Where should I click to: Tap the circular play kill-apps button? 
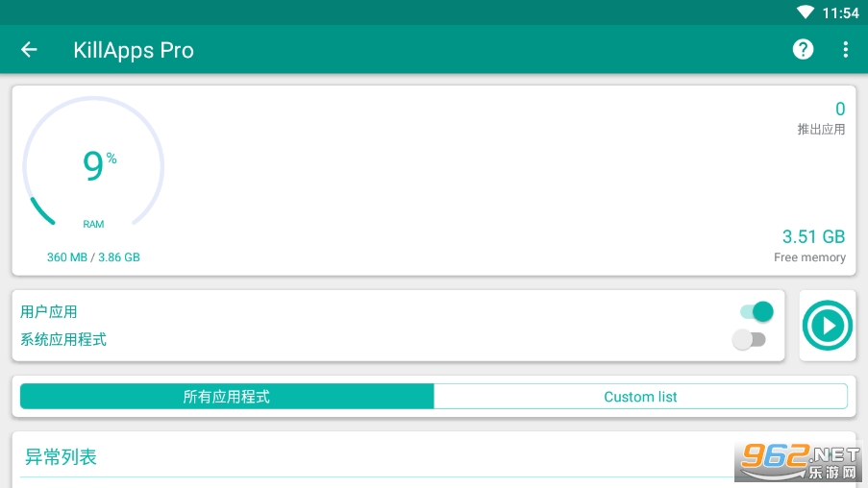click(828, 326)
